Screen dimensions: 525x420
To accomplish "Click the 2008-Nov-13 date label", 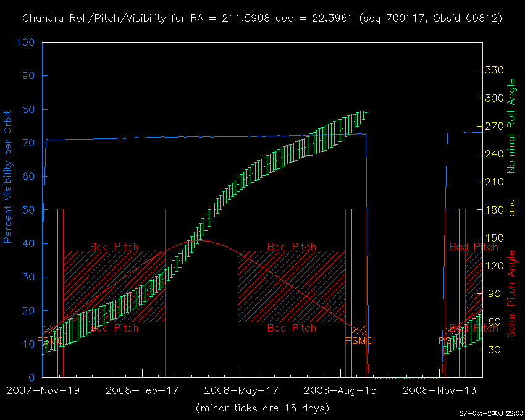I will coord(440,390).
